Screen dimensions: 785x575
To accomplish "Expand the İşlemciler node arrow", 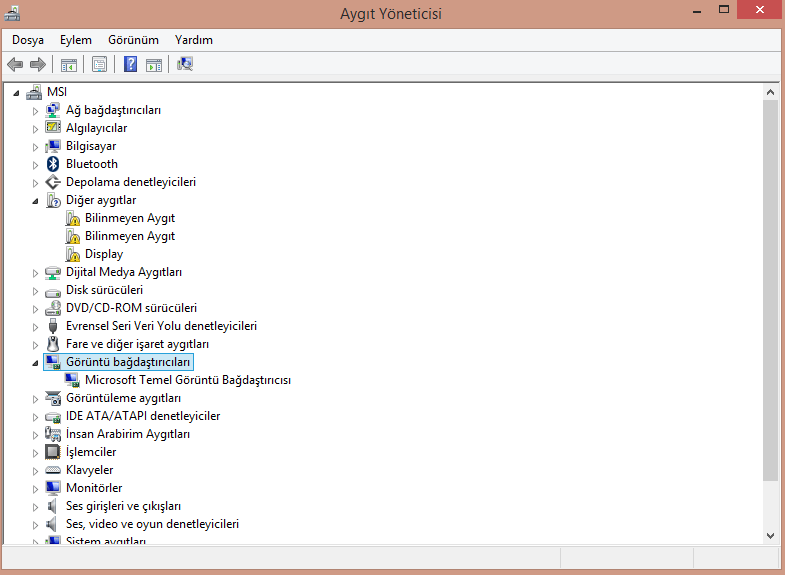I will tap(35, 453).
